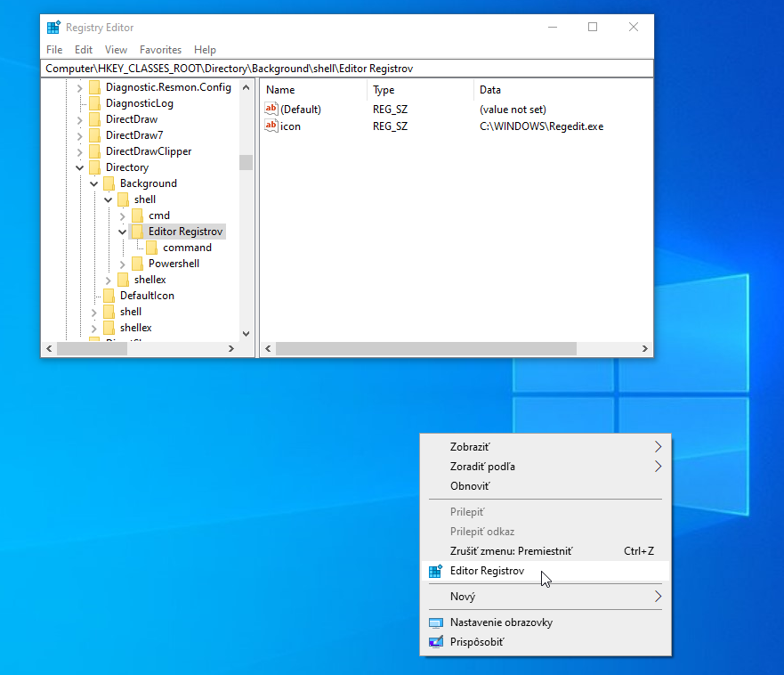Open the Zobraziť submenu arrow
This screenshot has height=675, width=784.
click(x=658, y=446)
